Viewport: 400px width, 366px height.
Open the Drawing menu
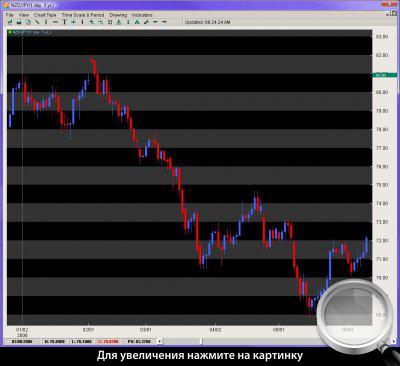[x=118, y=15]
